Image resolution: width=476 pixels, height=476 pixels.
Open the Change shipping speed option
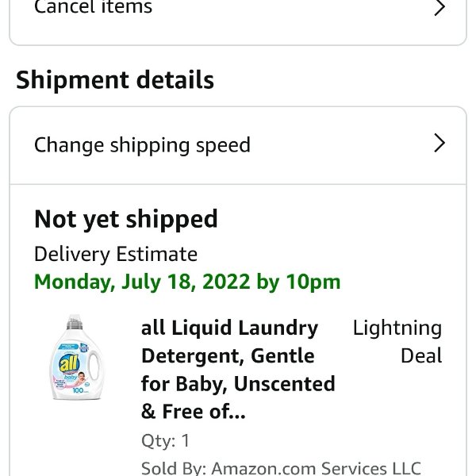[238, 145]
